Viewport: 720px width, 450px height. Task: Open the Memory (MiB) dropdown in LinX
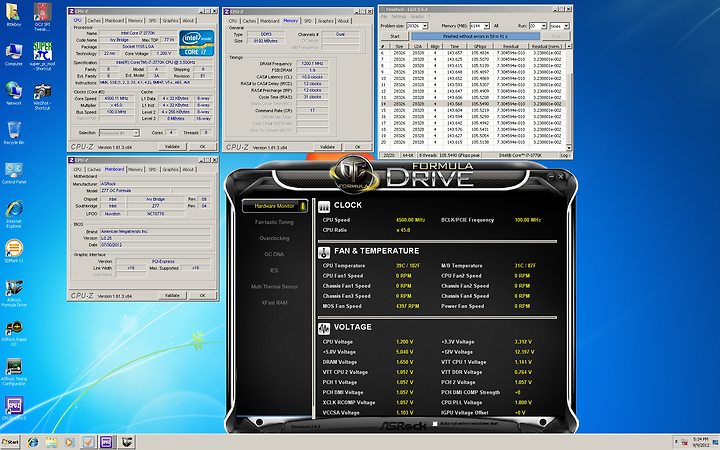point(487,26)
